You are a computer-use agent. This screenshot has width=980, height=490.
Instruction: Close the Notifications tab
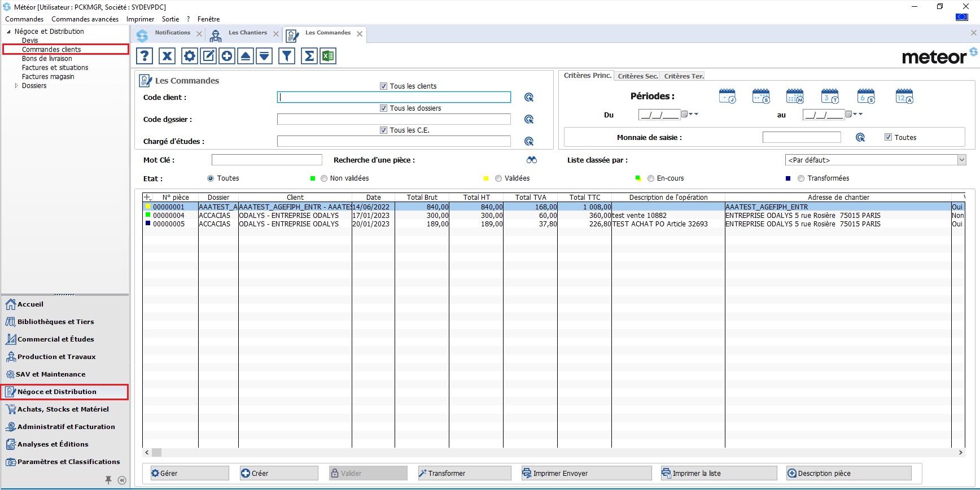pos(199,34)
